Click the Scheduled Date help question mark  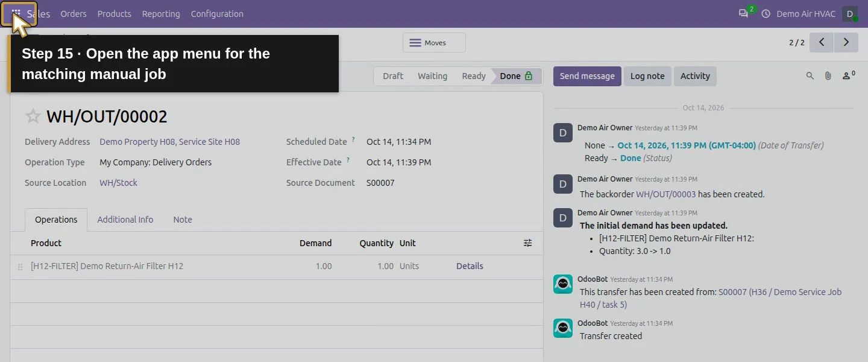coord(353,140)
